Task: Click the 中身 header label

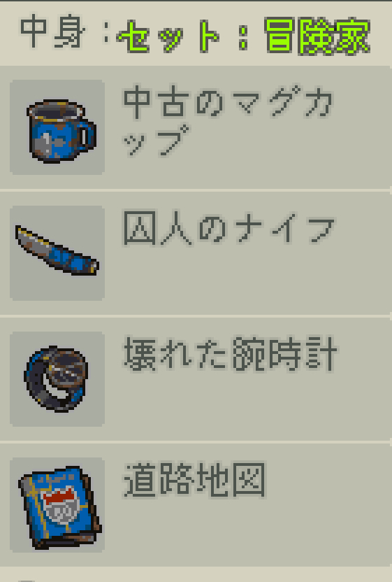Action: 52,32
